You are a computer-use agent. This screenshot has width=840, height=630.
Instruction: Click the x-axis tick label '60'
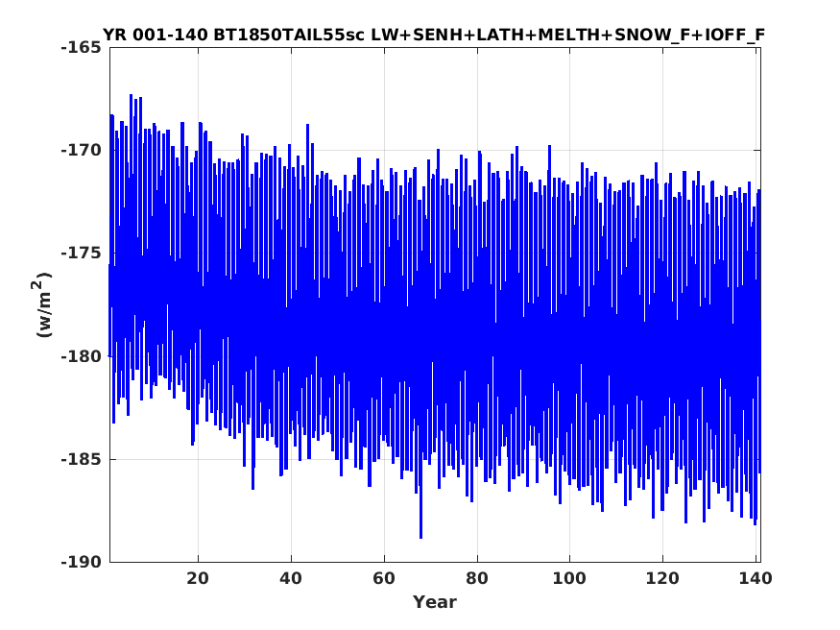coord(384,578)
